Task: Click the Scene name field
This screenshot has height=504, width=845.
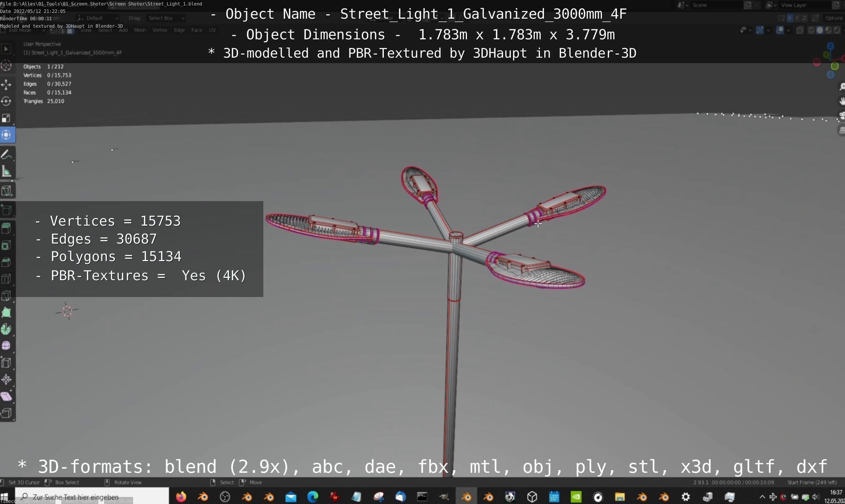Action: [x=717, y=5]
